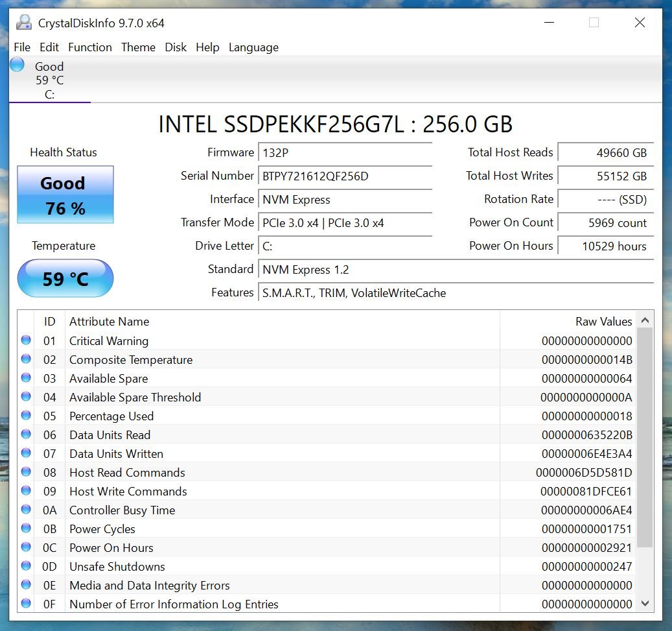The image size is (672, 631).
Task: Open the Edit menu
Action: click(x=49, y=47)
